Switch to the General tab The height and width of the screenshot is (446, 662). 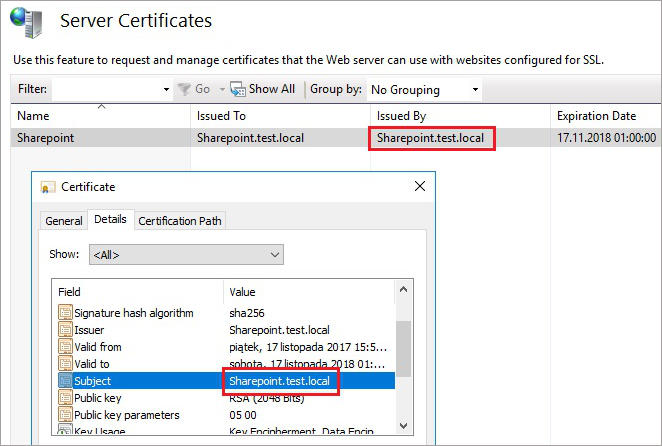[64, 221]
